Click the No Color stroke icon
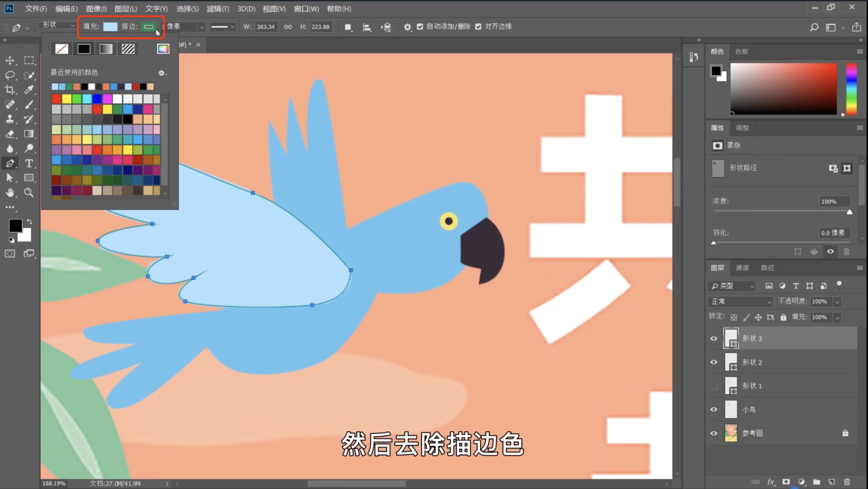This screenshot has width=868, height=489. click(x=62, y=49)
